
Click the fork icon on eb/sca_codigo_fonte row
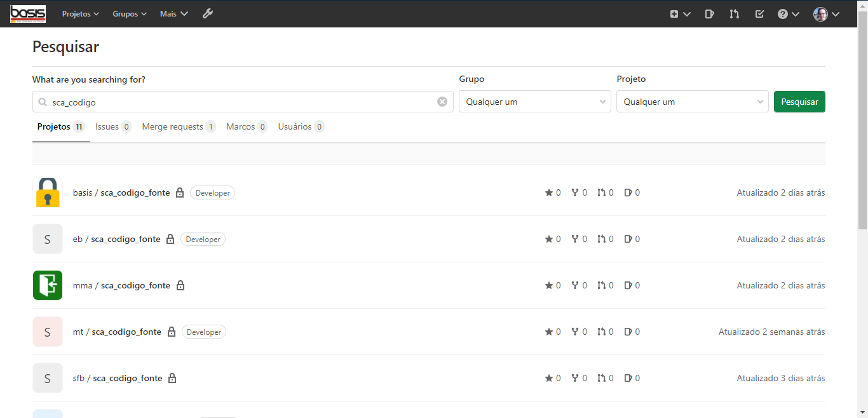(x=575, y=238)
